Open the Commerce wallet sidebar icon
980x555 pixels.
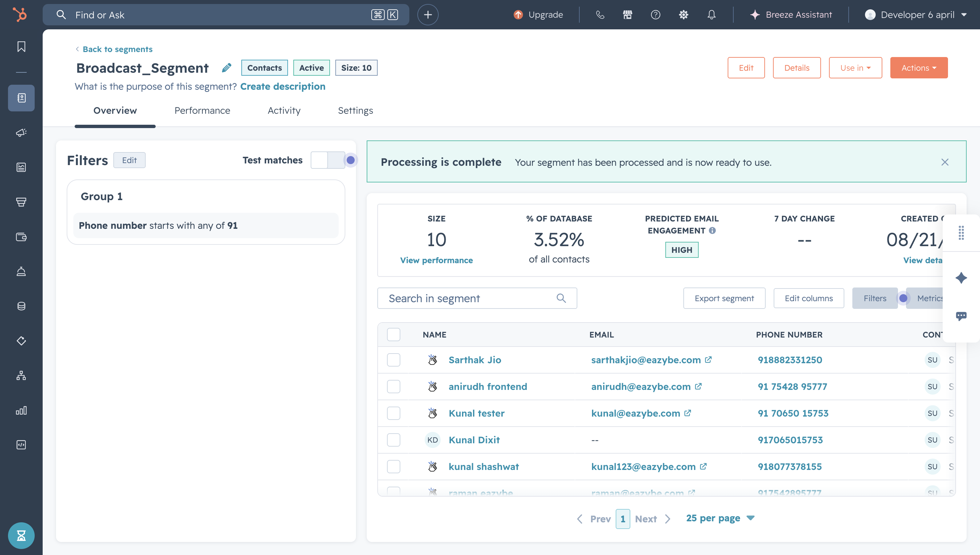(21, 237)
